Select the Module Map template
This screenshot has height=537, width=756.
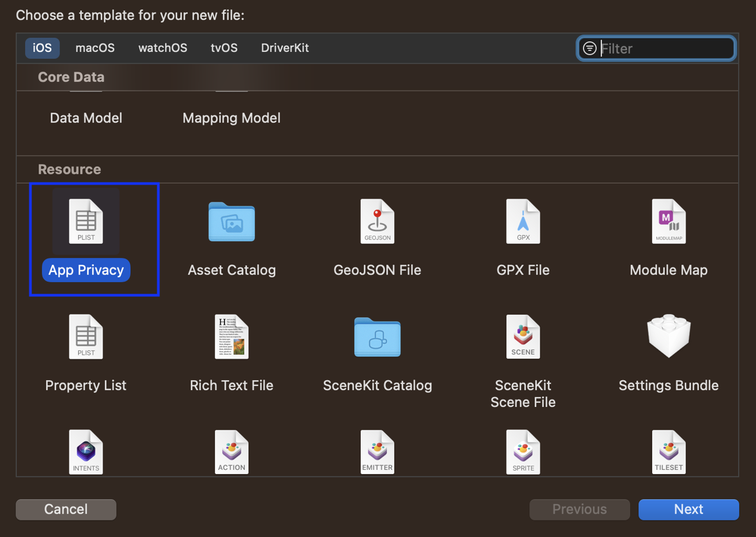tap(669, 222)
